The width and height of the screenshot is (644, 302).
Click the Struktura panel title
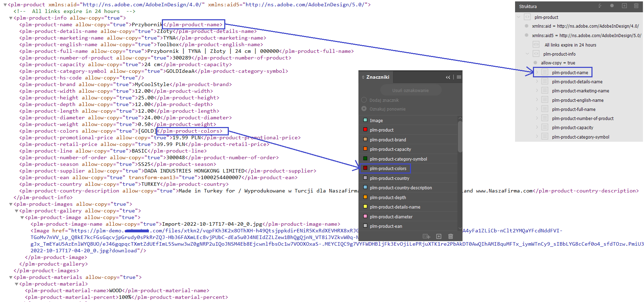pos(528,6)
